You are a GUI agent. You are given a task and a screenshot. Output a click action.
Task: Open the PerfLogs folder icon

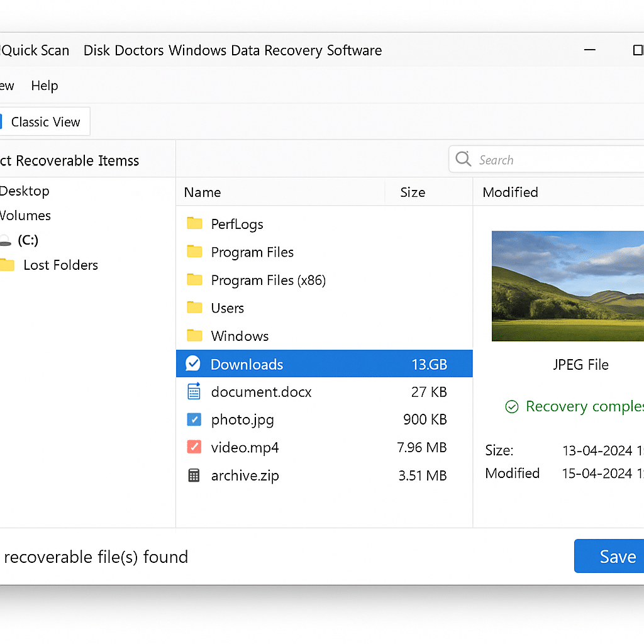coord(194,224)
